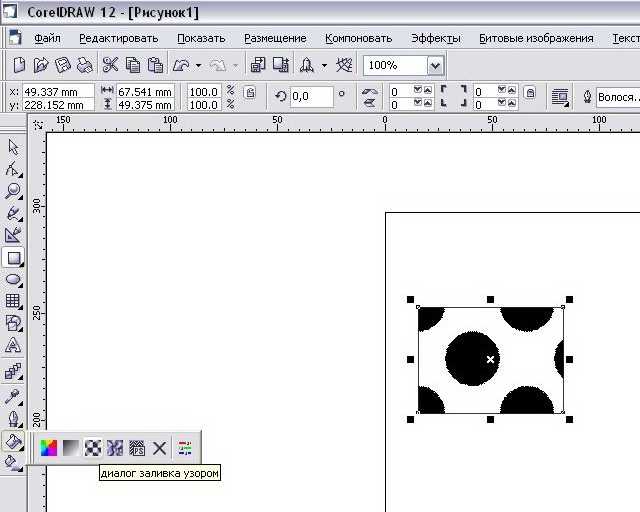Viewport: 640px width, 512px height.
Task: Open the color docker window icon
Action: click(185, 448)
